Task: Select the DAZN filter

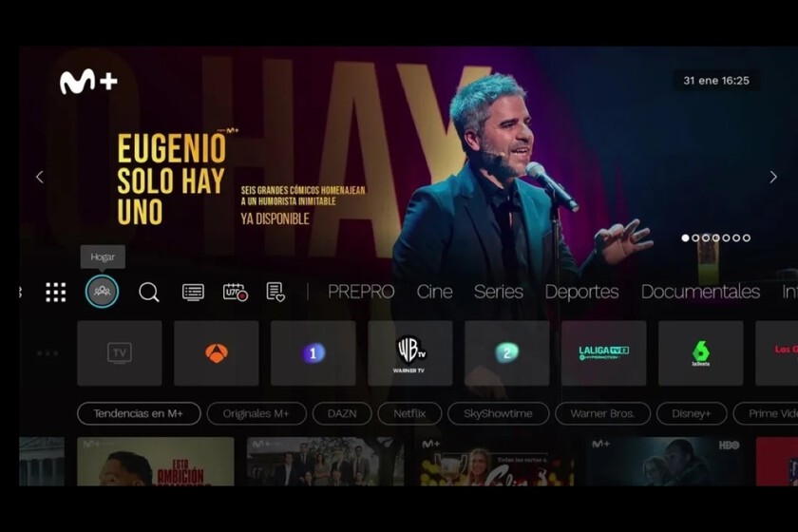Action: pyautogui.click(x=342, y=413)
